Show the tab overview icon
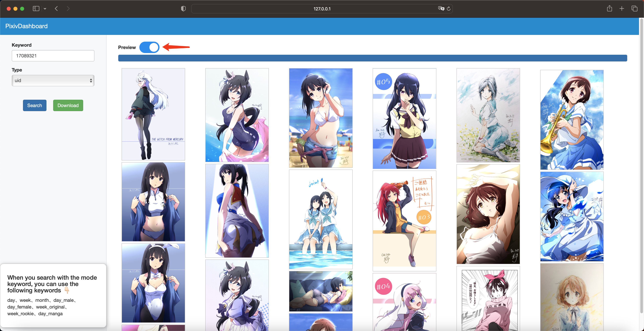Viewport: 644px width, 331px height. click(x=634, y=9)
